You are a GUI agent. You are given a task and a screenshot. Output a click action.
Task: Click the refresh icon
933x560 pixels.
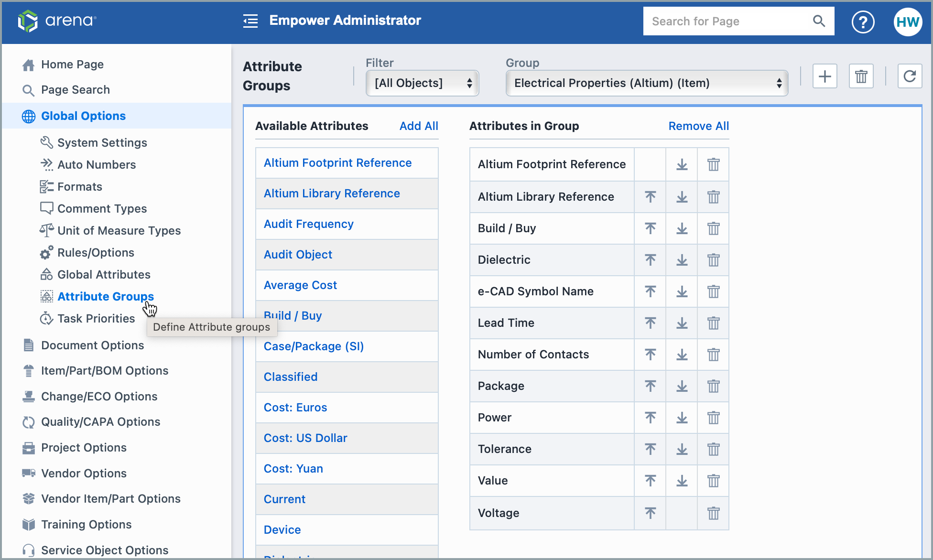(910, 76)
